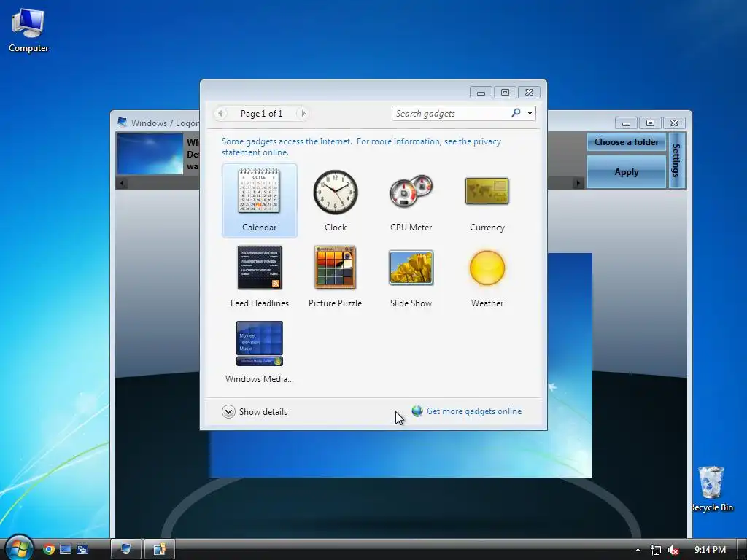Select the Weather gadget

[x=487, y=276]
